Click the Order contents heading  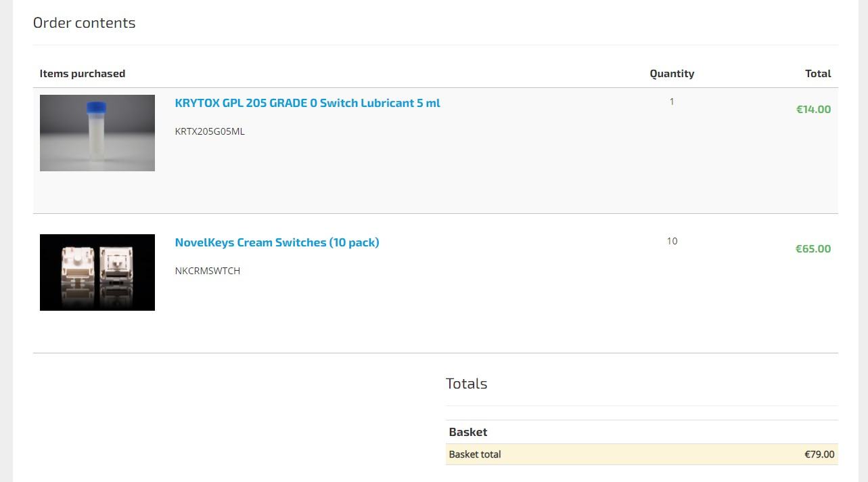pyautogui.click(x=84, y=23)
